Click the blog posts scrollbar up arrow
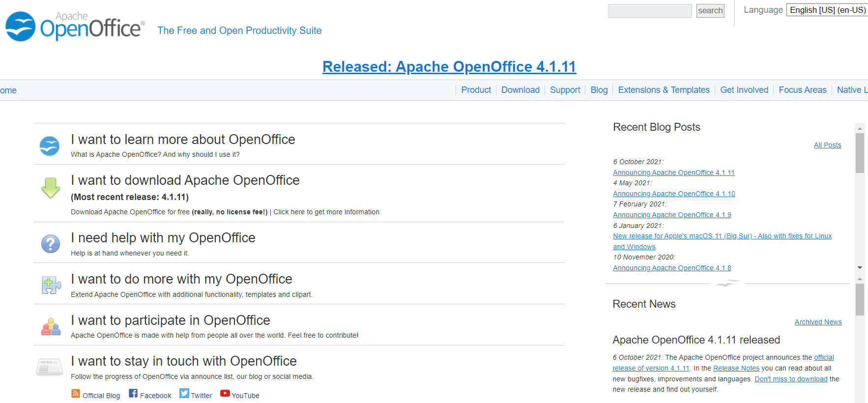 pos(860,128)
